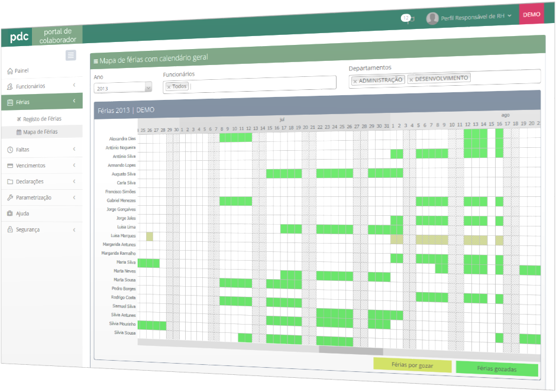Remove the Todos tag from Funcionários
This screenshot has height=392, width=556.
click(x=169, y=87)
